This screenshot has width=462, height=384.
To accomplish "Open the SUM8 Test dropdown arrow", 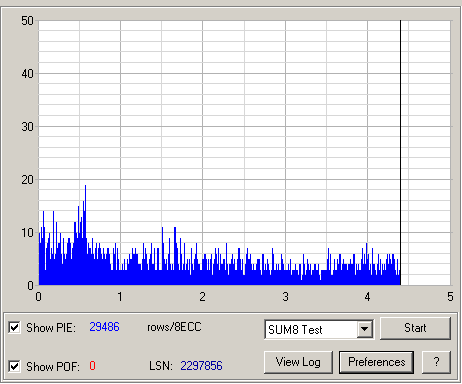I will click(x=365, y=329).
